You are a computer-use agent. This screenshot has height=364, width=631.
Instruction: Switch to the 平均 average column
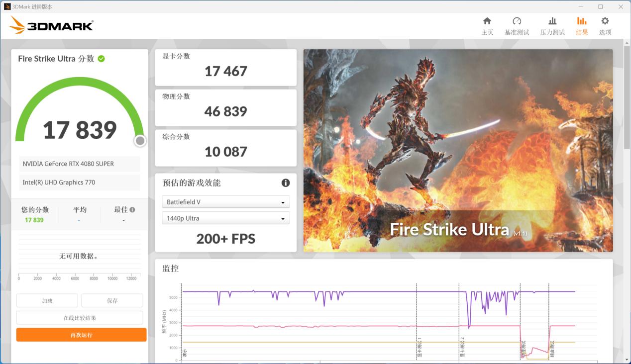click(x=79, y=209)
